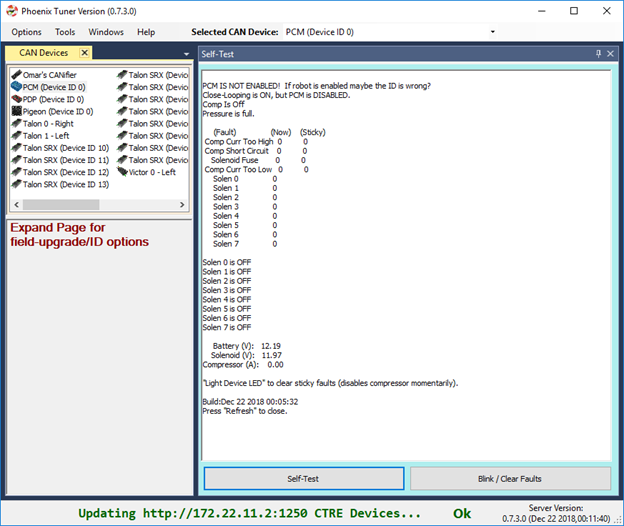Click the Selected CAN Device field text
624x526 pixels.
point(320,32)
